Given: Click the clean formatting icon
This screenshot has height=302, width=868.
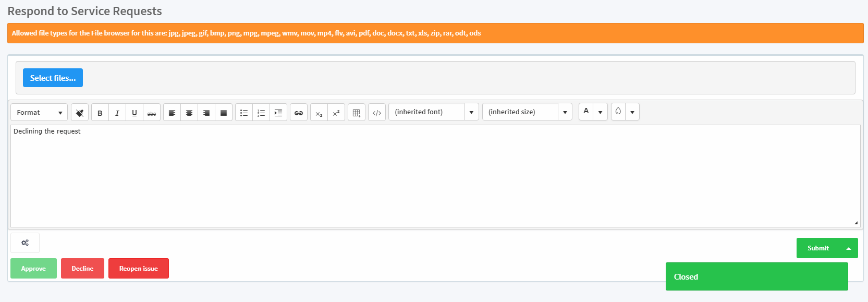Looking at the screenshot, I should [80, 113].
